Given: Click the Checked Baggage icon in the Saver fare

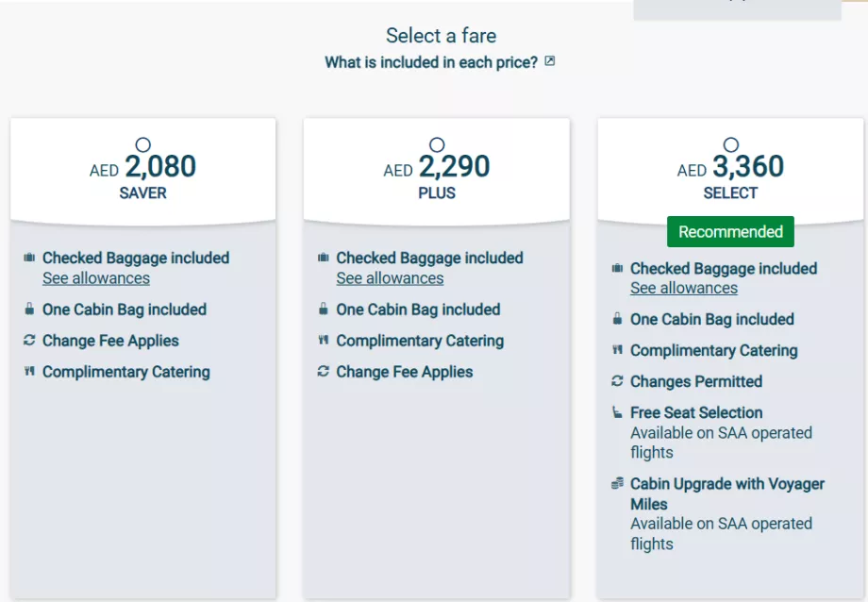Looking at the screenshot, I should [30, 258].
